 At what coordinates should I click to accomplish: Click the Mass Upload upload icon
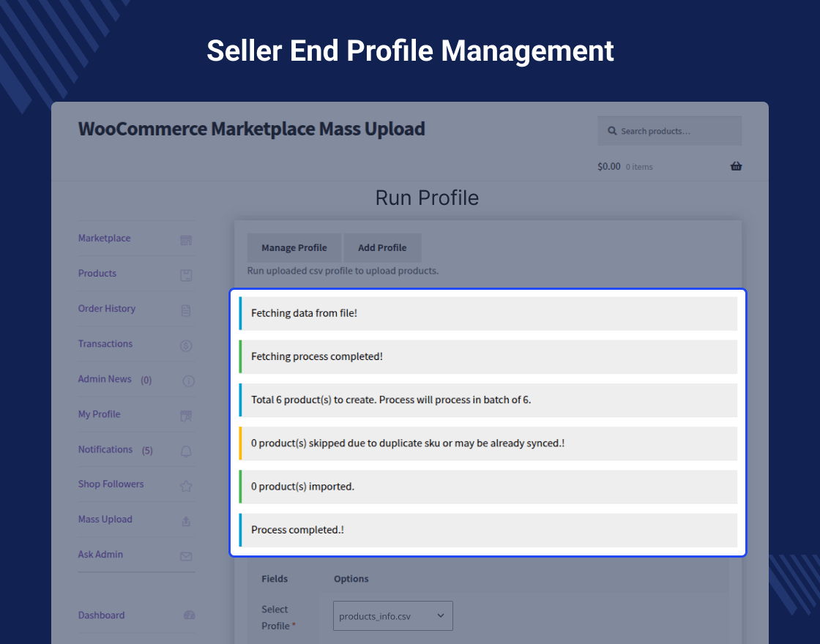(x=186, y=521)
